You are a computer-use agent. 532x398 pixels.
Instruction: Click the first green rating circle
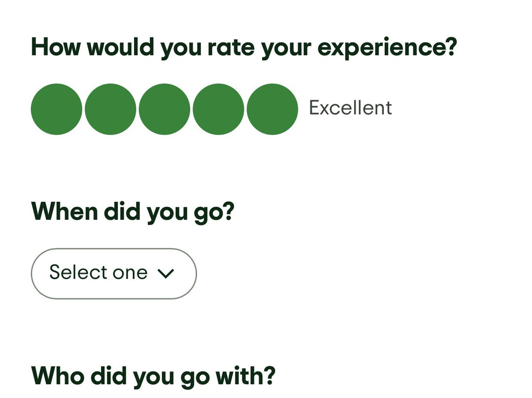click(56, 109)
